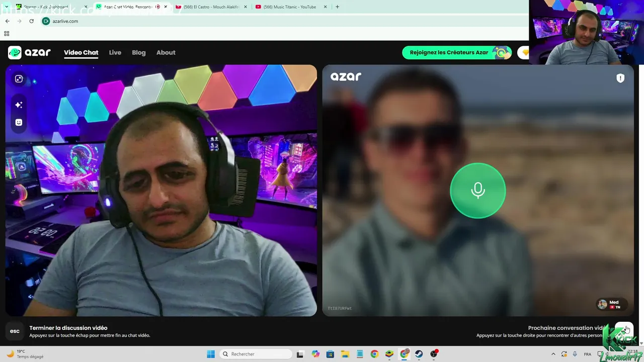Switch to Music Titanic - YouTube tab
Image resolution: width=644 pixels, height=362 pixels.
(291, 7)
